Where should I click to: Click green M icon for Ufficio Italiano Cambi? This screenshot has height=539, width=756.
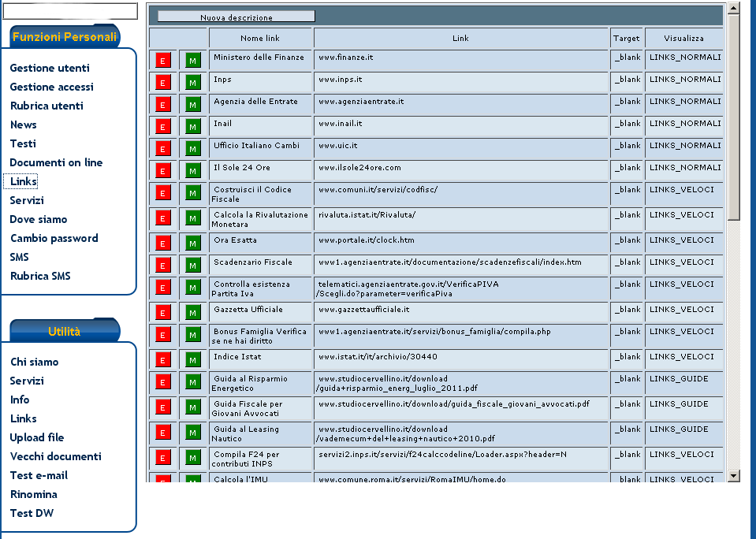(x=193, y=149)
